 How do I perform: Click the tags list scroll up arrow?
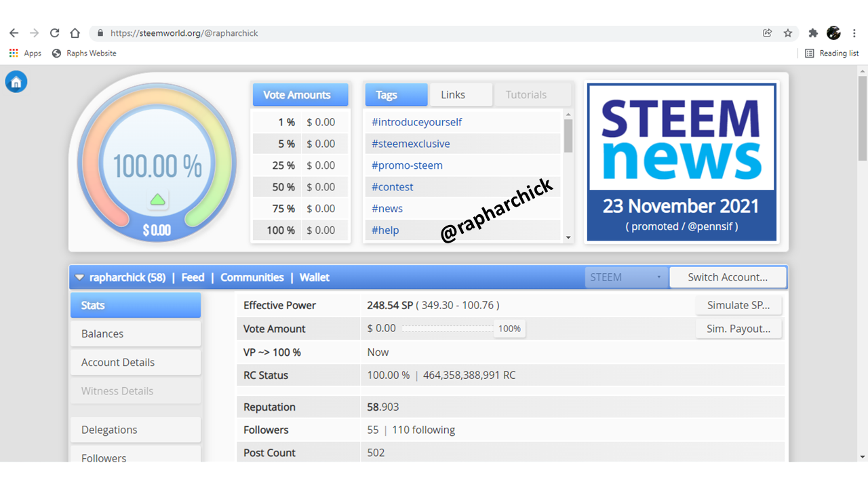point(568,114)
